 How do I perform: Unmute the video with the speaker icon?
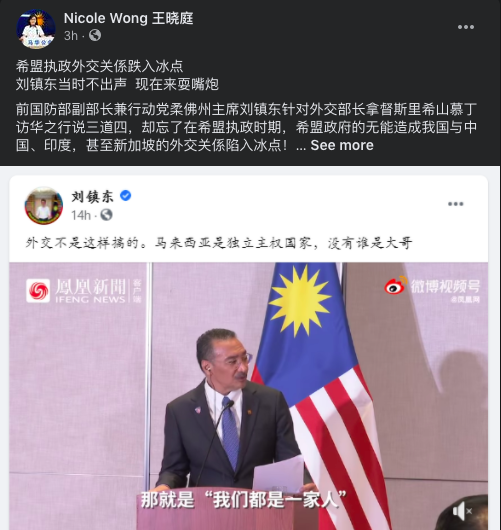(462, 511)
